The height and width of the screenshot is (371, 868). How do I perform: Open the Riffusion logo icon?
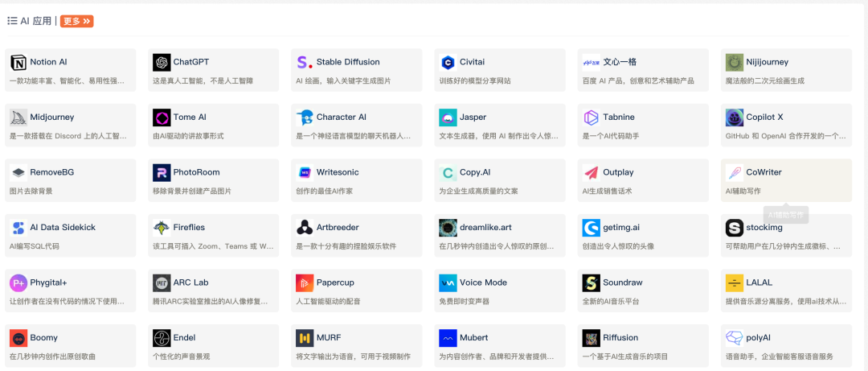tap(592, 338)
